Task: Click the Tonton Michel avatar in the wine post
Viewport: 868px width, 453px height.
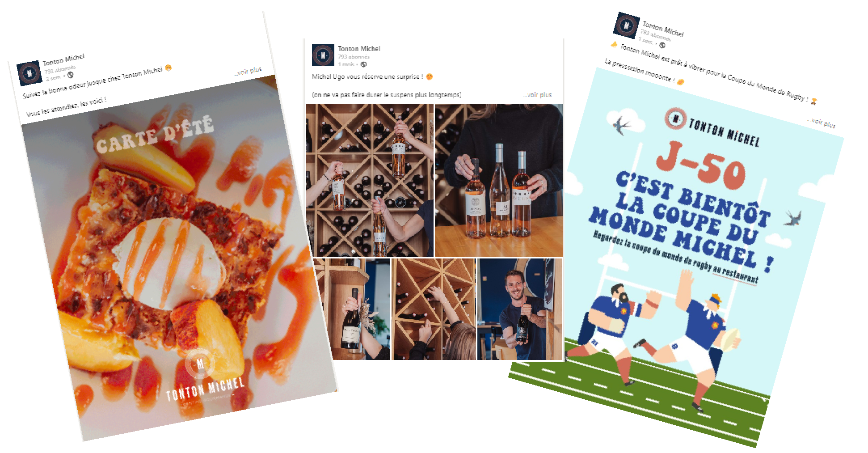Action: click(323, 55)
